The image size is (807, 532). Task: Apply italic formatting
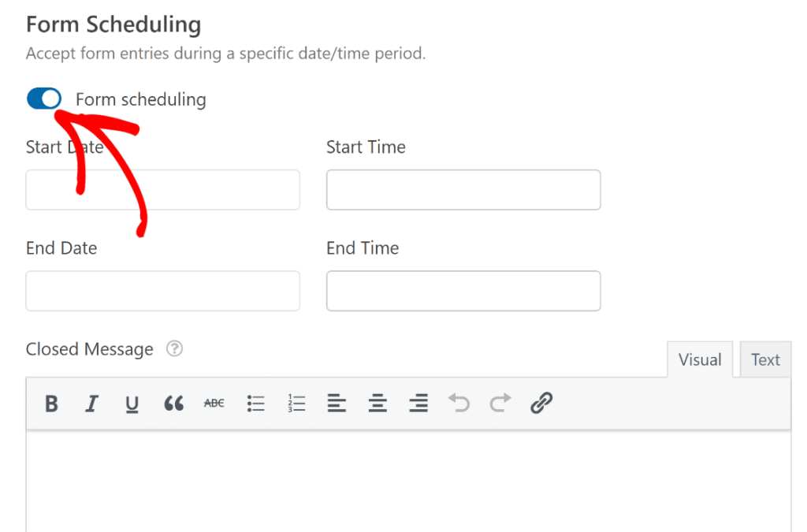point(91,404)
